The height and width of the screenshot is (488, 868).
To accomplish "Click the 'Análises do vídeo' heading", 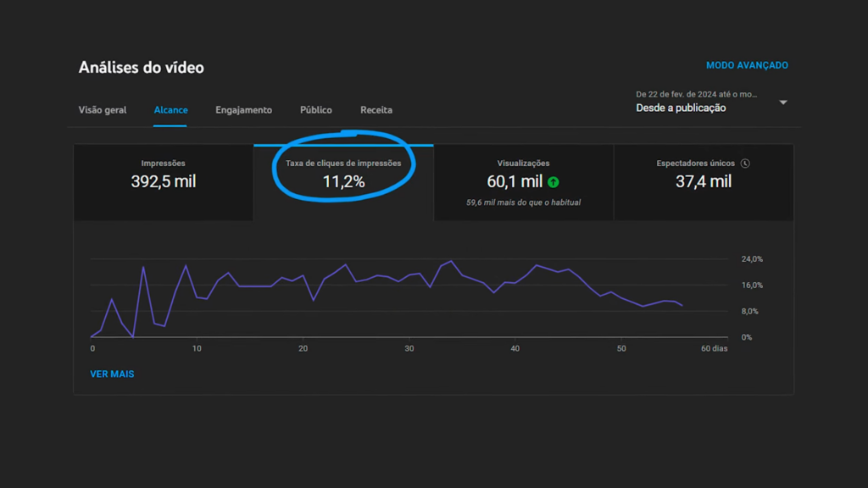I will (142, 68).
